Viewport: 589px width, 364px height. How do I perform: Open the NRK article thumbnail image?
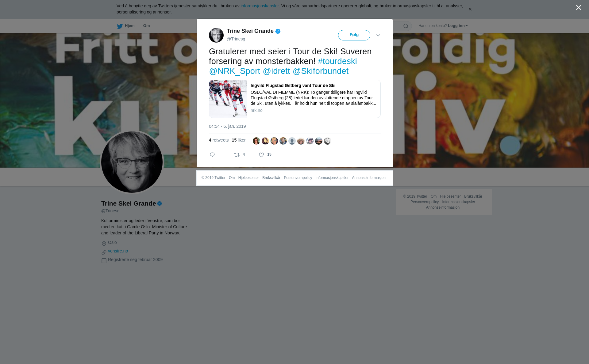pyautogui.click(x=228, y=99)
